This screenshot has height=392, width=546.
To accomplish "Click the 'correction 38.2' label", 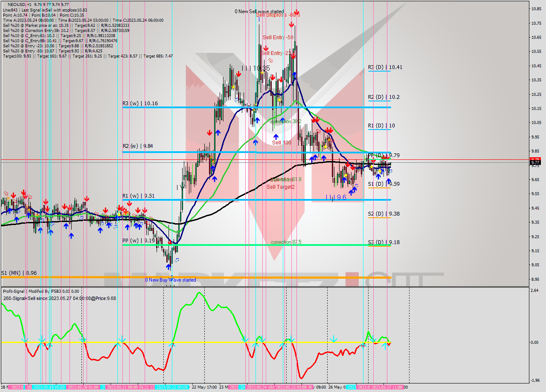I will click(287, 121).
